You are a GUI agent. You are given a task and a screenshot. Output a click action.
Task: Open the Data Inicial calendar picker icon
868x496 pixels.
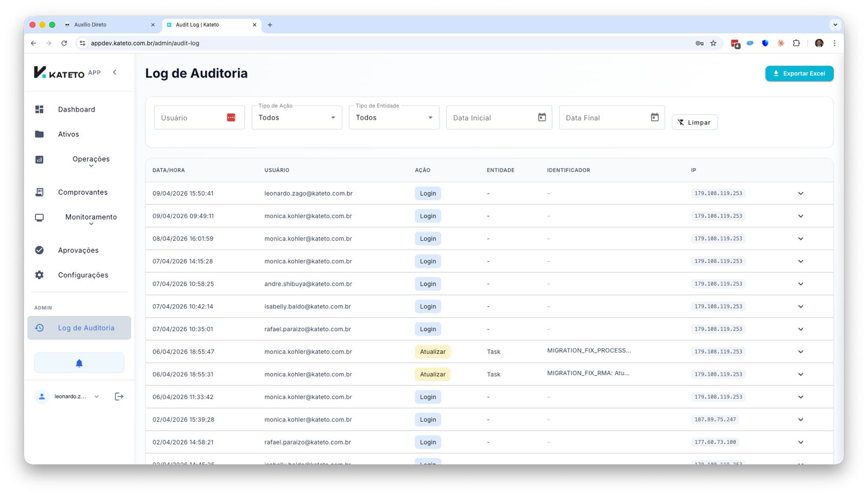(x=541, y=118)
